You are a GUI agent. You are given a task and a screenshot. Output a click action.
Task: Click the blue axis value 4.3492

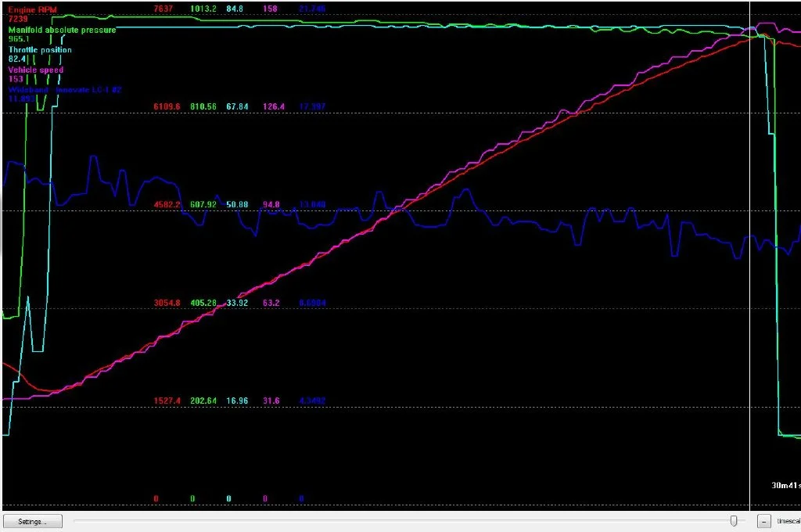pos(312,401)
